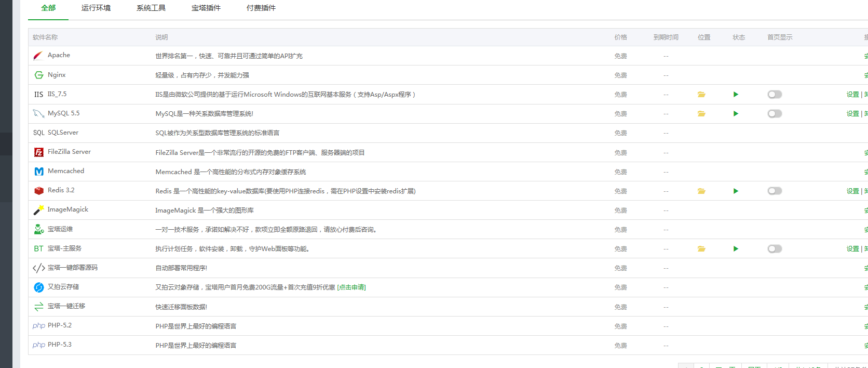This screenshot has height=368, width=868.
Task: Click the 说明 column header
Action: pyautogui.click(x=161, y=37)
